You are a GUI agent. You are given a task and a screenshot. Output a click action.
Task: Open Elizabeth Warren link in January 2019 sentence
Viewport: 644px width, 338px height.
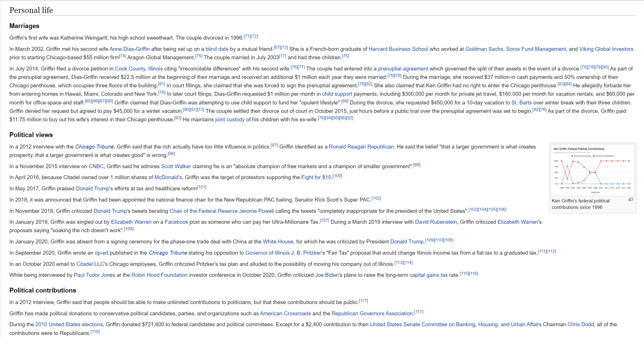(x=131, y=222)
